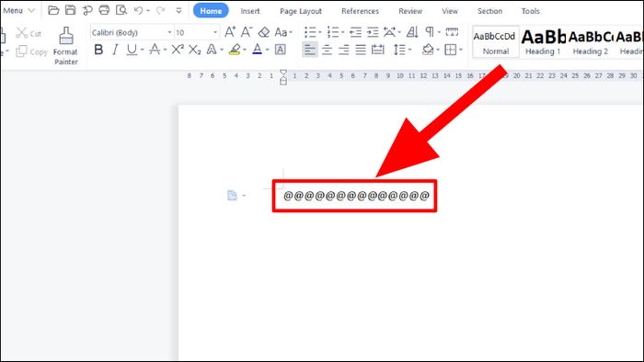The image size is (644, 362).
Task: Click the Export to PDF icon next to Save
Action: [87, 10]
